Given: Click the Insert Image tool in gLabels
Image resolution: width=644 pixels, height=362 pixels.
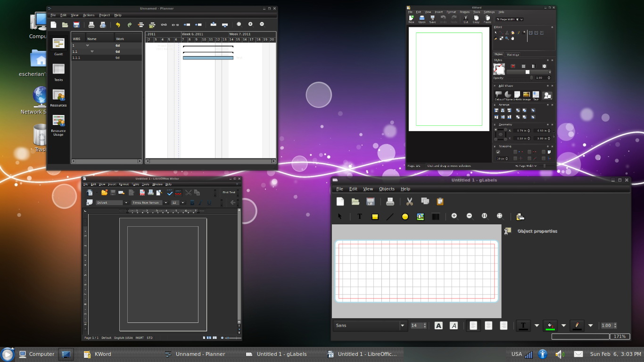Looking at the screenshot, I should click(420, 217).
